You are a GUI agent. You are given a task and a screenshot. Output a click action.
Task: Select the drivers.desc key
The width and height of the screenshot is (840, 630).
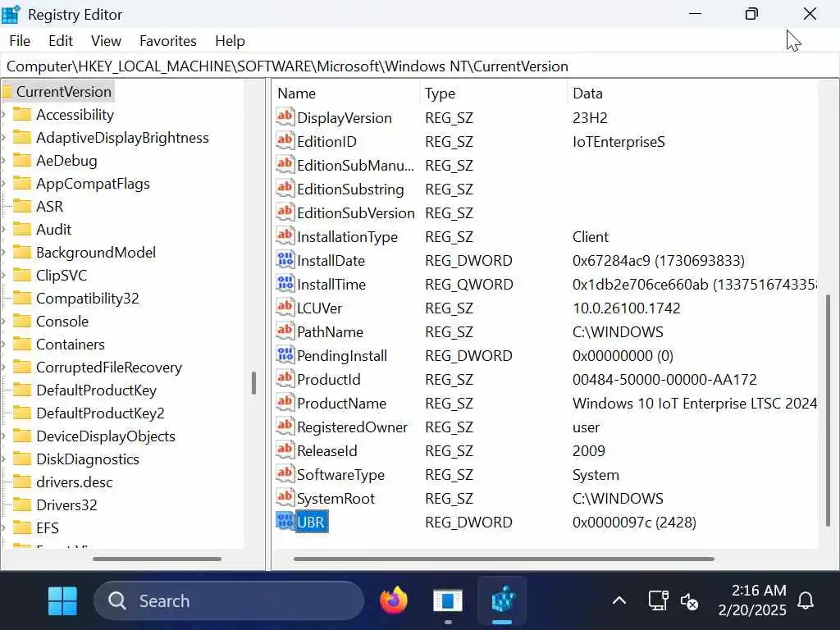(75, 482)
